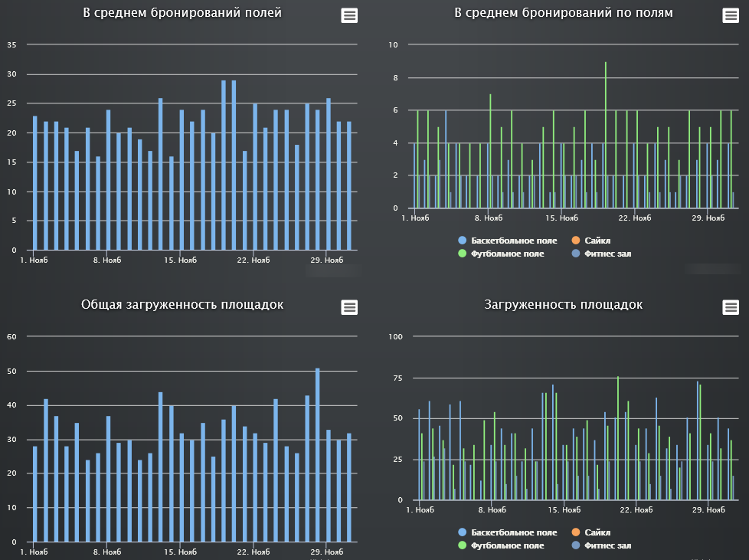Viewport: 749px width, 560px height.
Task: Toggle Футбольное поле series in "Загруженность площадок" legend
Action: point(508,545)
